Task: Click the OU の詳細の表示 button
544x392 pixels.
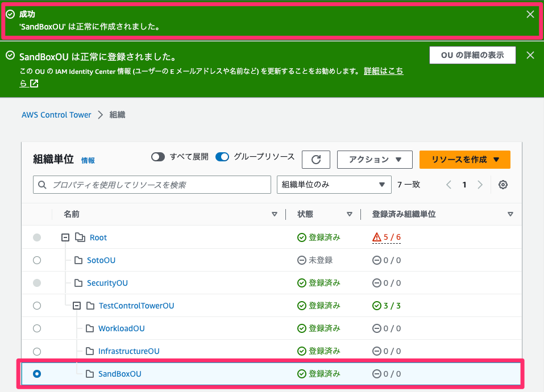Action: (x=472, y=55)
